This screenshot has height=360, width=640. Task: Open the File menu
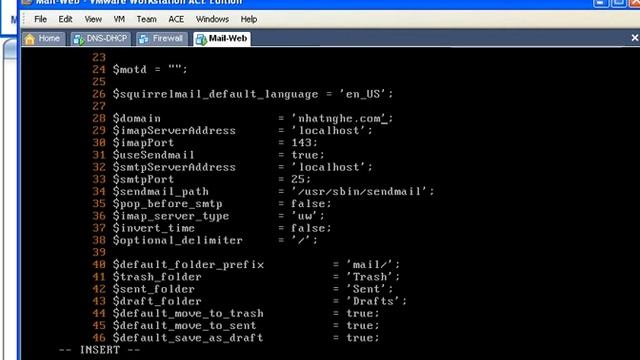pos(40,19)
